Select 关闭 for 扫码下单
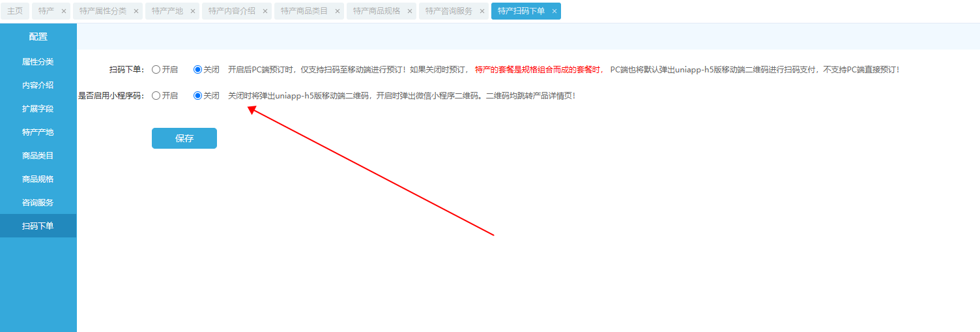Image resolution: width=980 pixels, height=332 pixels. [198, 69]
